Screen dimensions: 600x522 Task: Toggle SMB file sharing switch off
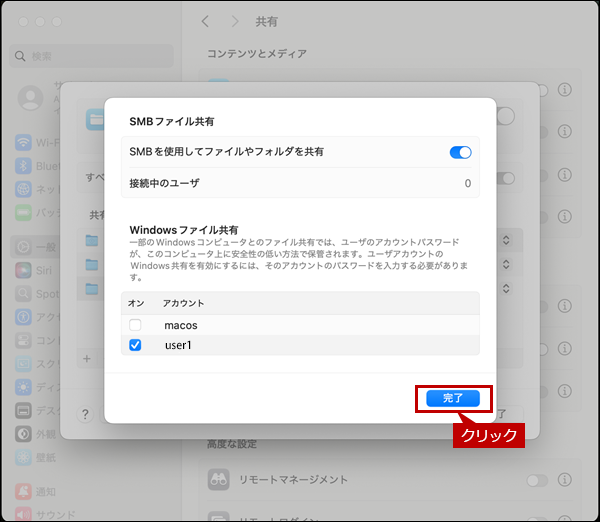click(x=460, y=152)
